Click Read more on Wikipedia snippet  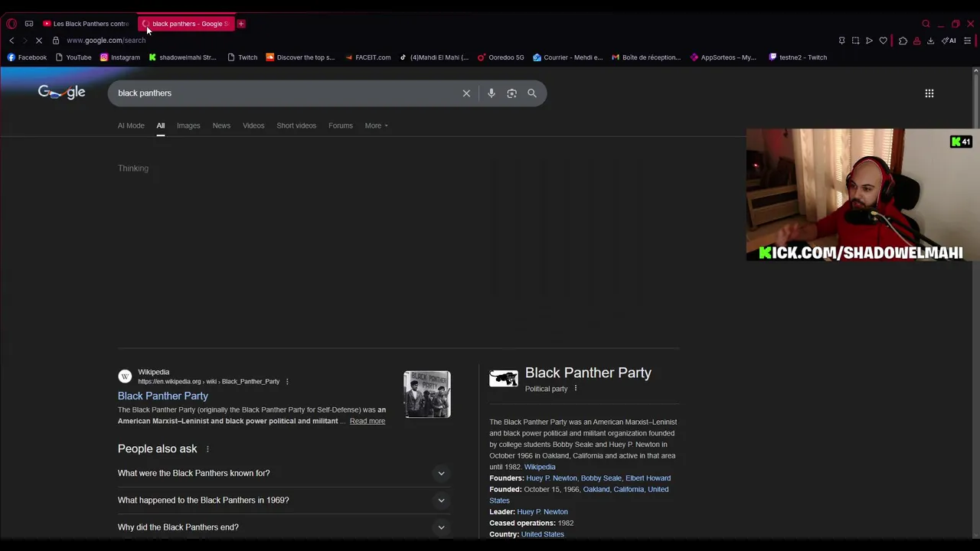click(x=367, y=421)
